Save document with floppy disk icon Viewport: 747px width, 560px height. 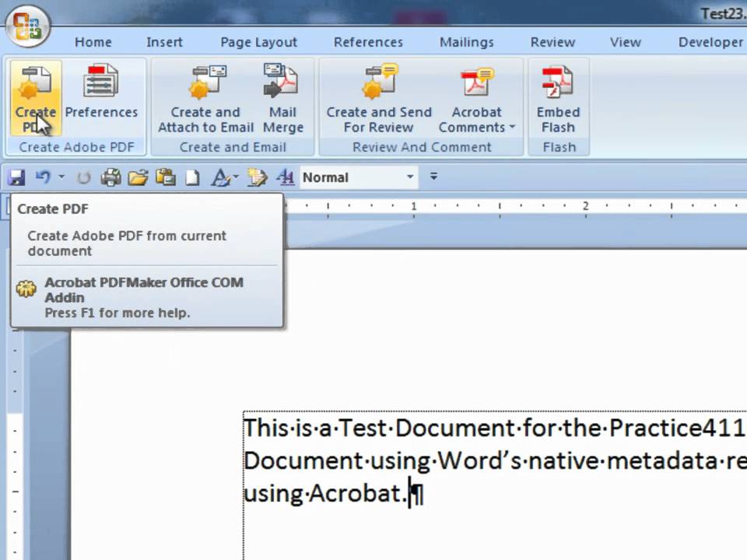[16, 177]
